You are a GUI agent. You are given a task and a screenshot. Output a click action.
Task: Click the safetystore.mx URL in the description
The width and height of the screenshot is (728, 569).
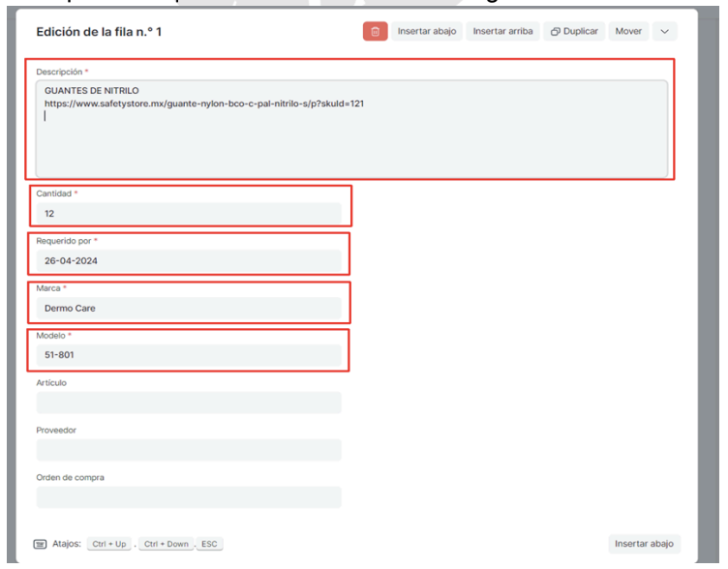pos(203,104)
